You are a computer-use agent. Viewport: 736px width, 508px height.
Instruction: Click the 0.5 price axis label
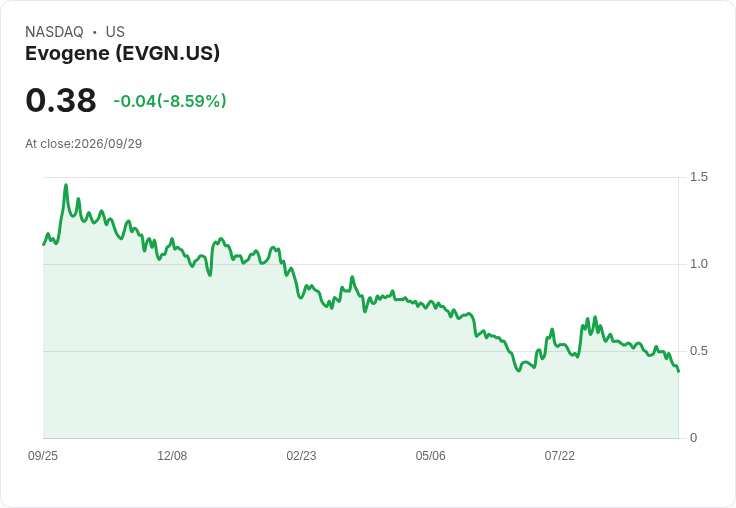click(x=698, y=351)
